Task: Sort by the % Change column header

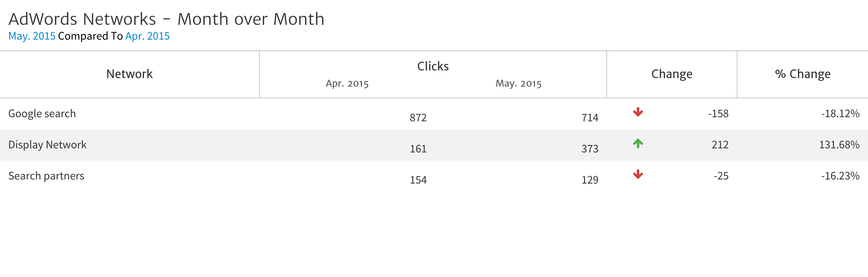Action: click(x=802, y=74)
